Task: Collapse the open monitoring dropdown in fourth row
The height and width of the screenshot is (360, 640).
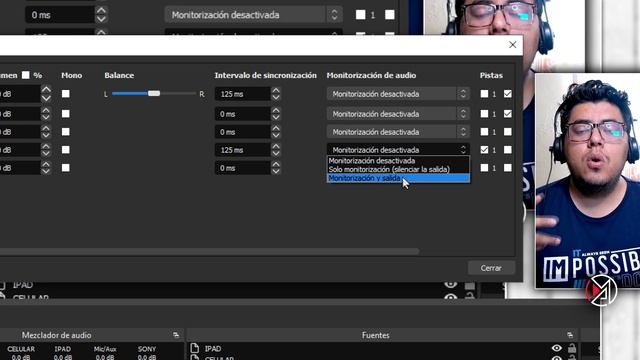Action: point(398,150)
